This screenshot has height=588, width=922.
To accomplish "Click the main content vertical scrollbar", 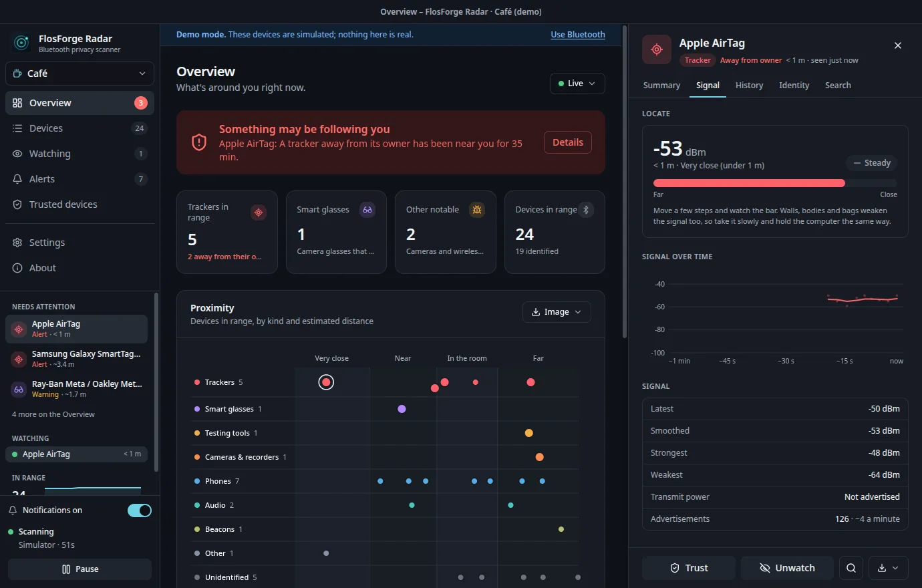I will point(625,182).
